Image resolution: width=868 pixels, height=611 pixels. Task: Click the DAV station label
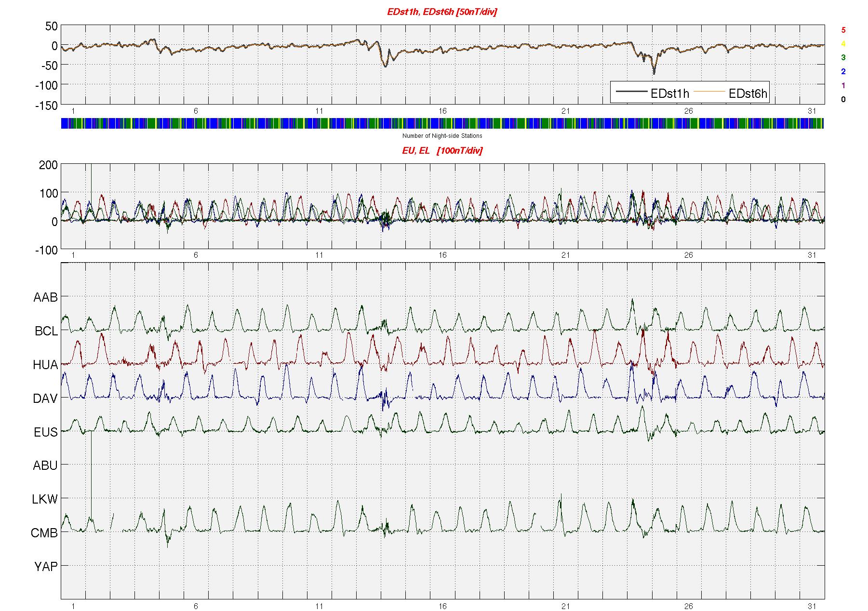pyautogui.click(x=45, y=398)
